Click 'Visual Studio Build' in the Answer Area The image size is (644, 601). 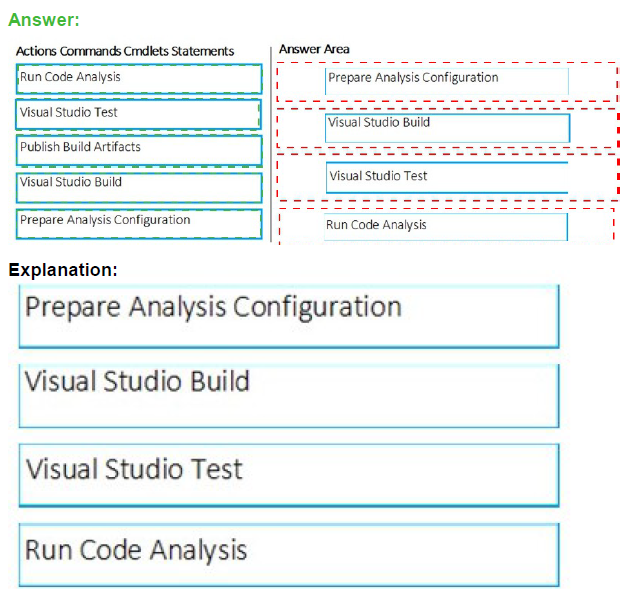447,128
